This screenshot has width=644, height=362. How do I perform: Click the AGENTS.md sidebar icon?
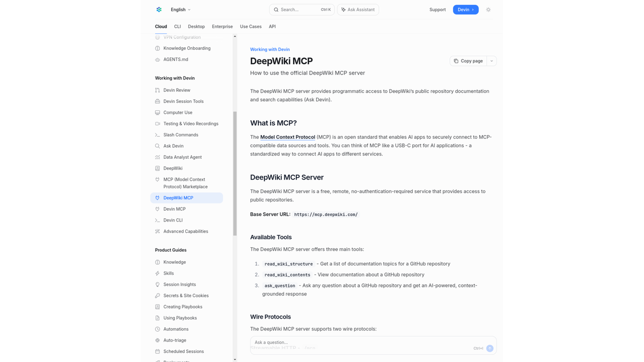158,60
